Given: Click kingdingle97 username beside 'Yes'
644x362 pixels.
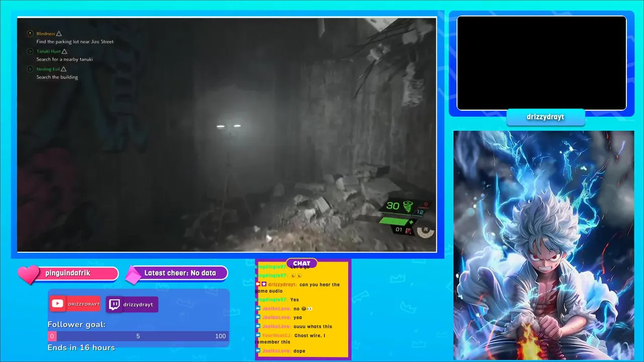Looking at the screenshot, I should tap(271, 300).
